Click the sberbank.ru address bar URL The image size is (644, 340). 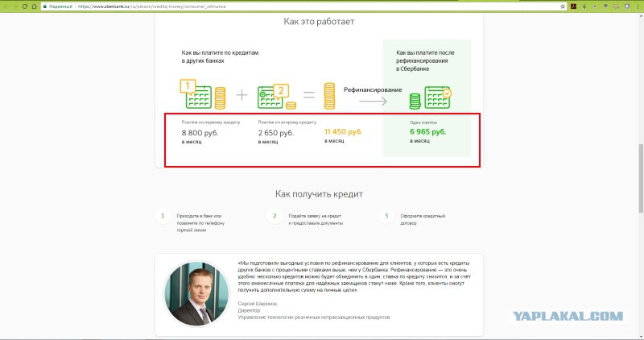click(x=152, y=6)
